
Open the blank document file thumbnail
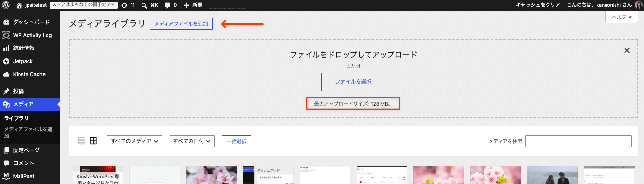[154, 175]
